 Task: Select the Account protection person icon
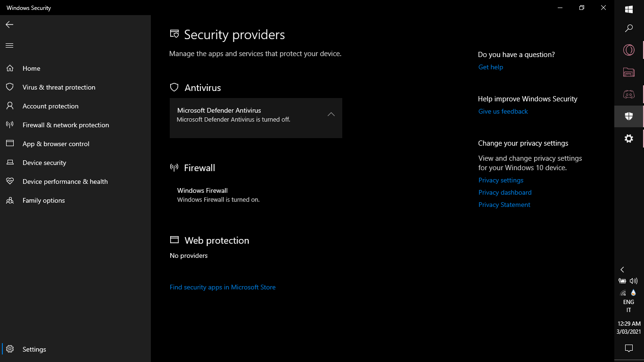pyautogui.click(x=9, y=106)
